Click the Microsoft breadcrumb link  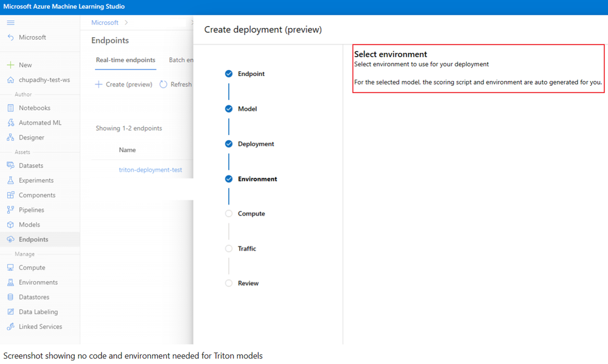105,23
